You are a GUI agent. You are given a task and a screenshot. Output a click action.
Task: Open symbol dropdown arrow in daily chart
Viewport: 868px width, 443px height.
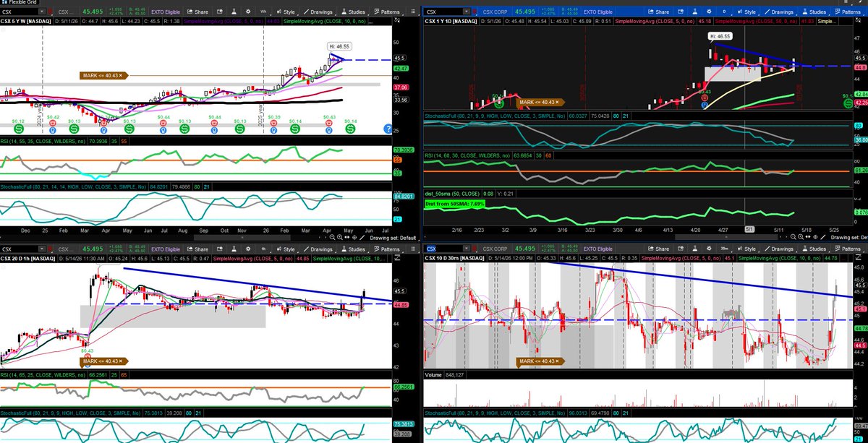[466, 12]
